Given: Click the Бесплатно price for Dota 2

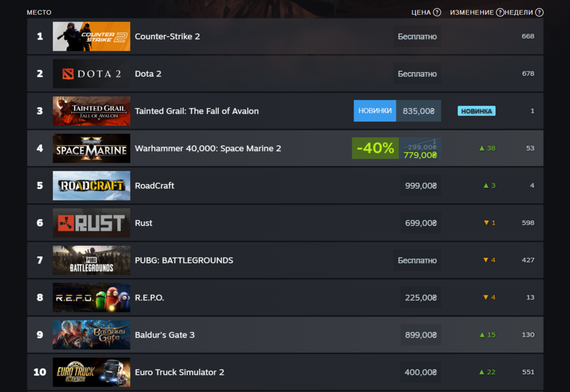Looking at the screenshot, I should click(x=417, y=74).
